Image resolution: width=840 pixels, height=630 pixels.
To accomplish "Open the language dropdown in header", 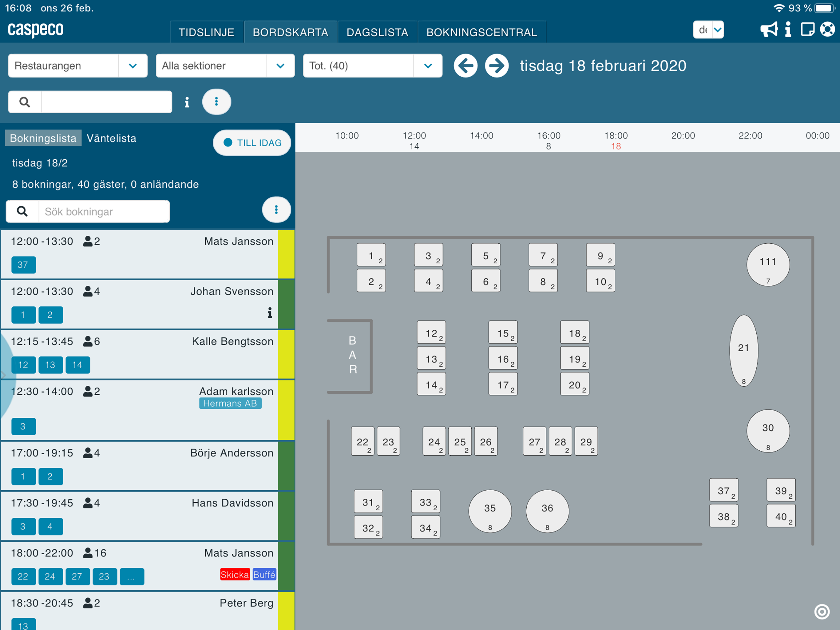I will tap(708, 30).
